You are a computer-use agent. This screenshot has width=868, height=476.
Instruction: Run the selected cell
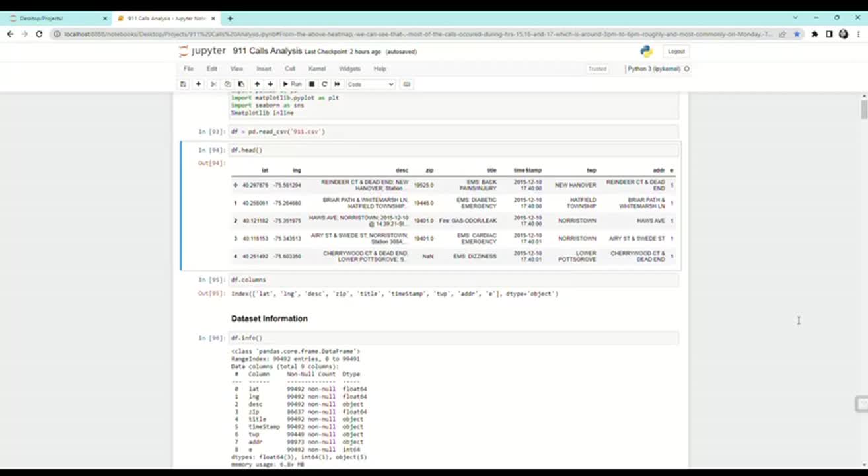tap(292, 84)
